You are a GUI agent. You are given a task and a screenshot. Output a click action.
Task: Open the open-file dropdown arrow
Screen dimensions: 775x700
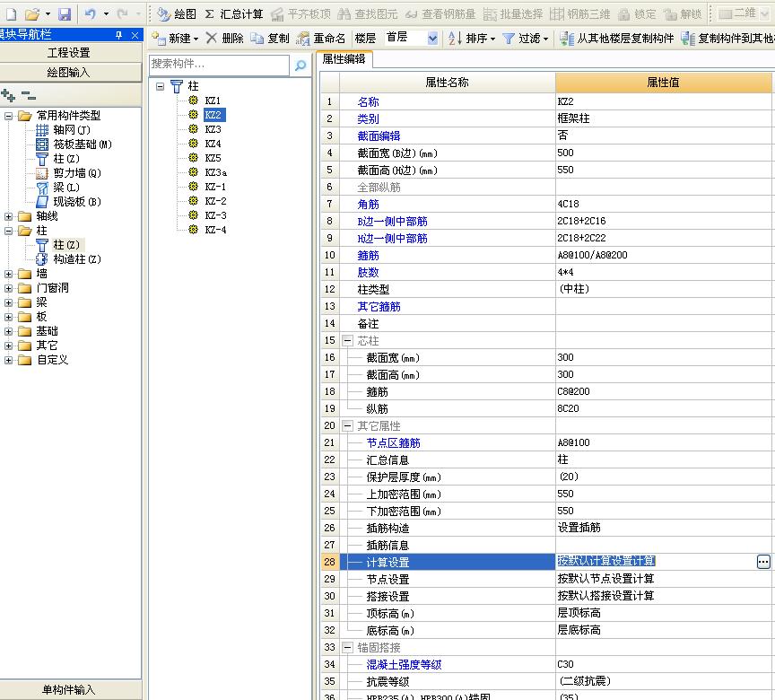[48, 13]
